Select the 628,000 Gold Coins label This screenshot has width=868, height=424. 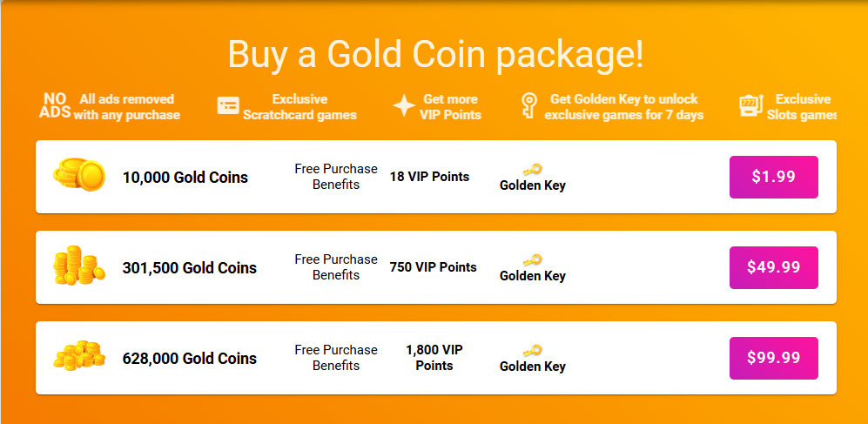pyautogui.click(x=189, y=359)
